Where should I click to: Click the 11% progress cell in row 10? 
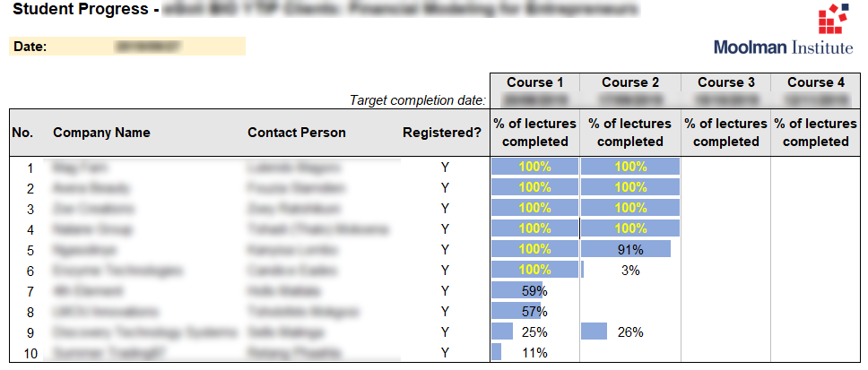click(x=534, y=352)
